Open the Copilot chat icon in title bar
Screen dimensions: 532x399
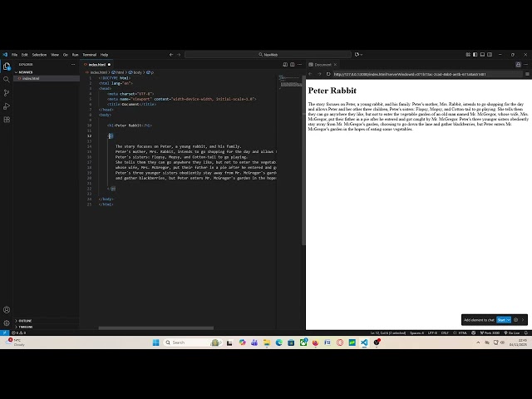[357, 55]
